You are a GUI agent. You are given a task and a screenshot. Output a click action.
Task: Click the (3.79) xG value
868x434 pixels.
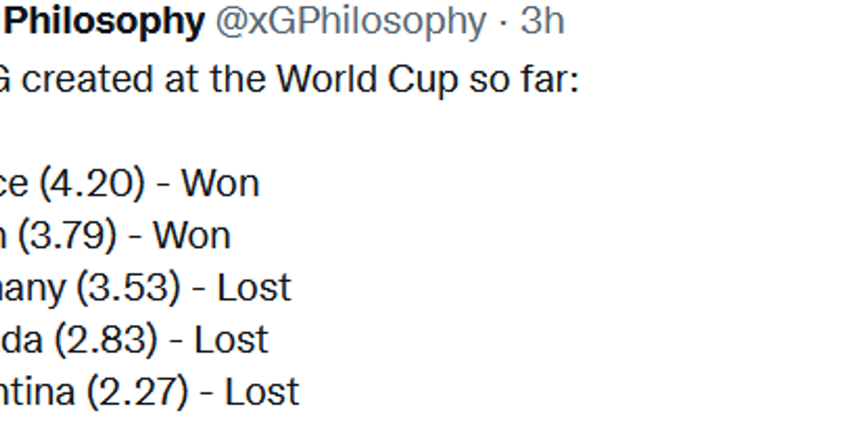[x=68, y=235]
